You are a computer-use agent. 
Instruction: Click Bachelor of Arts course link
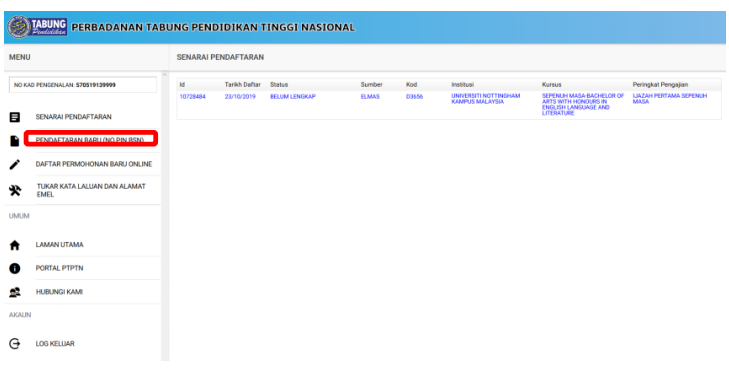(x=583, y=104)
